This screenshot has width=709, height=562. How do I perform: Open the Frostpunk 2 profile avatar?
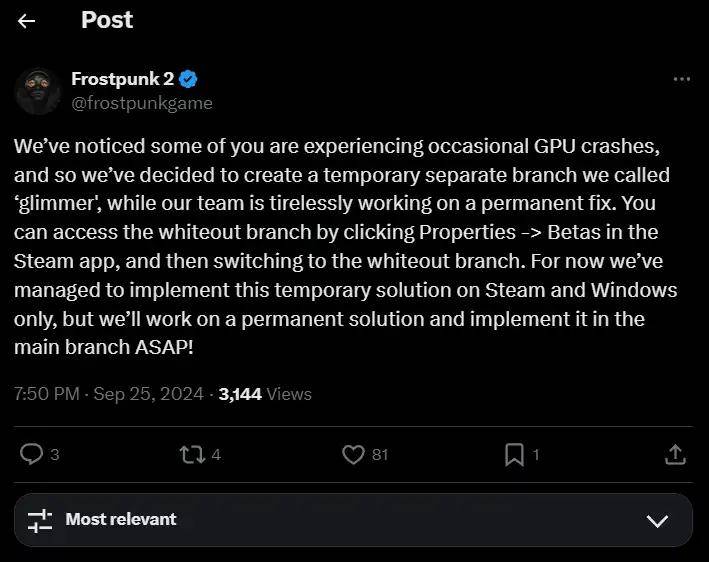tap(38, 92)
